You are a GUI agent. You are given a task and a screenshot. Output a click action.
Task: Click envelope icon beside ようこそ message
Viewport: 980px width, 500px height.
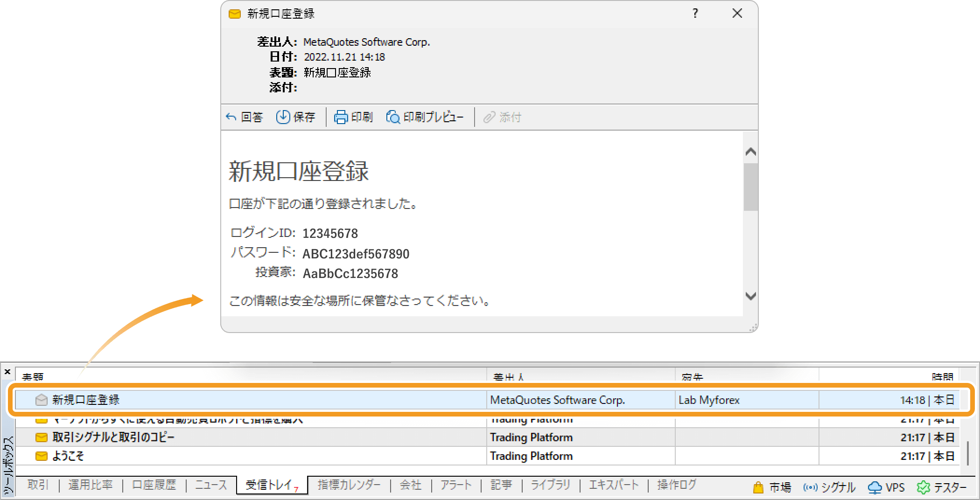pyautogui.click(x=42, y=456)
